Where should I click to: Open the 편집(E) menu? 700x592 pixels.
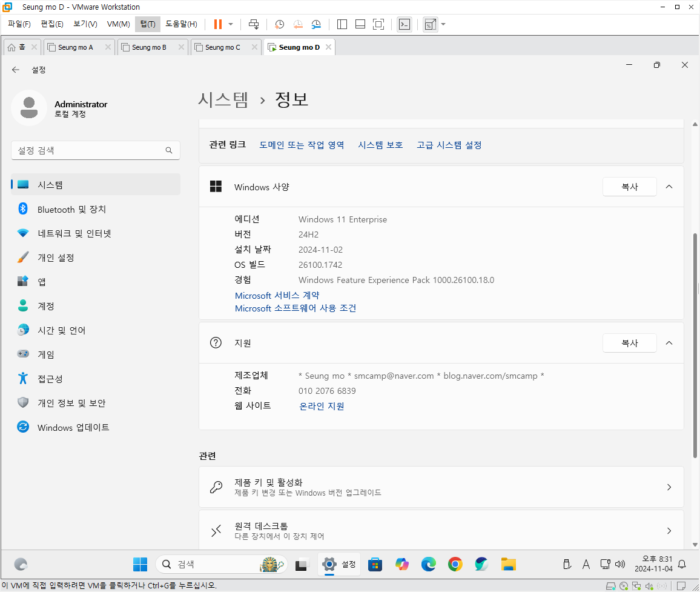[x=52, y=24]
